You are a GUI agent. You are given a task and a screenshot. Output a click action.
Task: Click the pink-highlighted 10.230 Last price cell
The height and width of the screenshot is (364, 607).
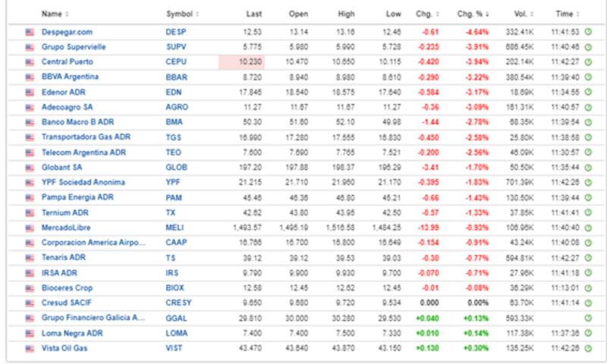pyautogui.click(x=241, y=62)
